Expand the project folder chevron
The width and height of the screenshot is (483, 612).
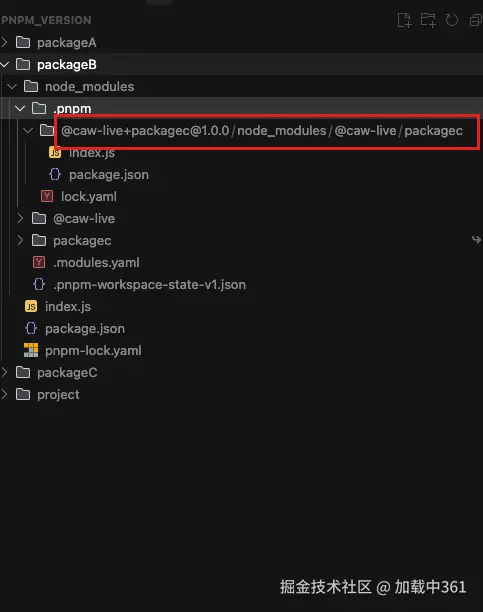[x=5, y=394]
